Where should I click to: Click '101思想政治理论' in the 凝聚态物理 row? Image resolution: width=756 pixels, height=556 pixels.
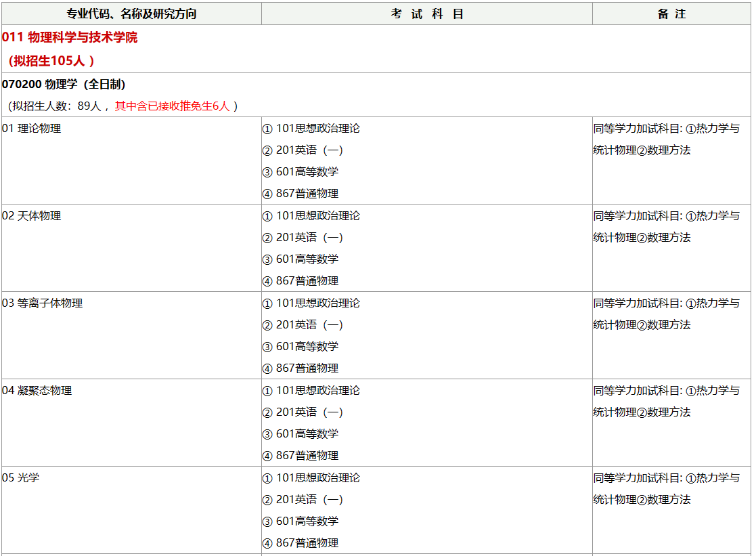click(x=317, y=391)
